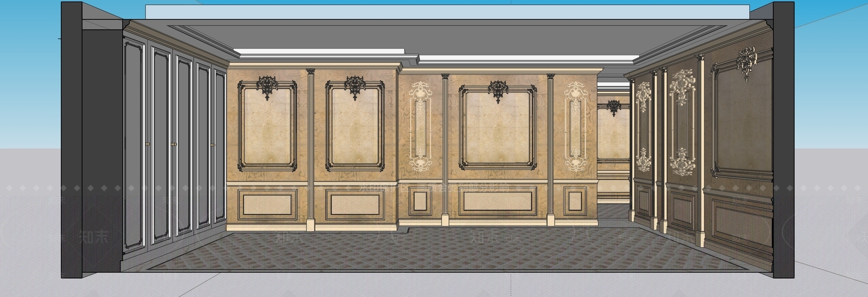This screenshot has width=868, height=297.
Task: Select the wide lower panel beneath the center frame
Action: (497, 201)
